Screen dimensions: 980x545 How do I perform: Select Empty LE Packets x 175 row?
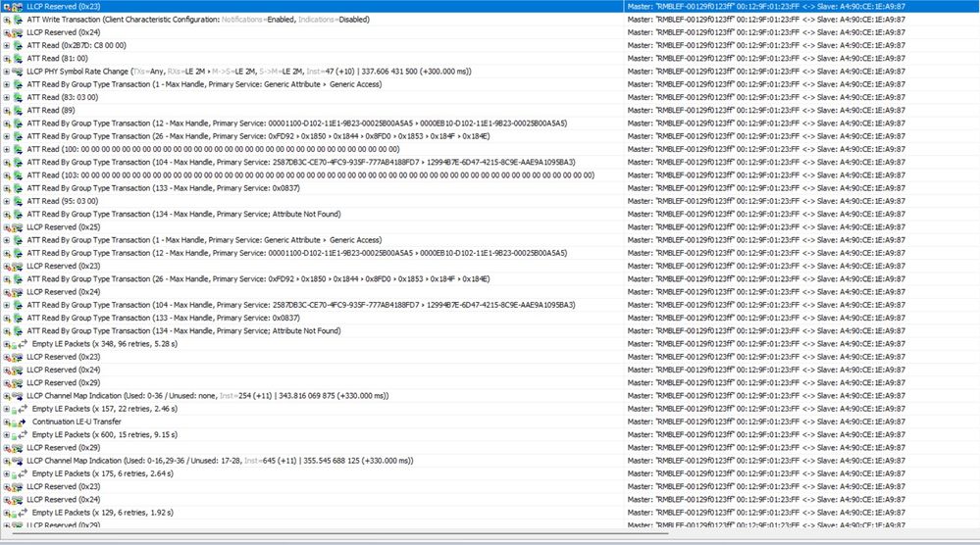click(490, 473)
